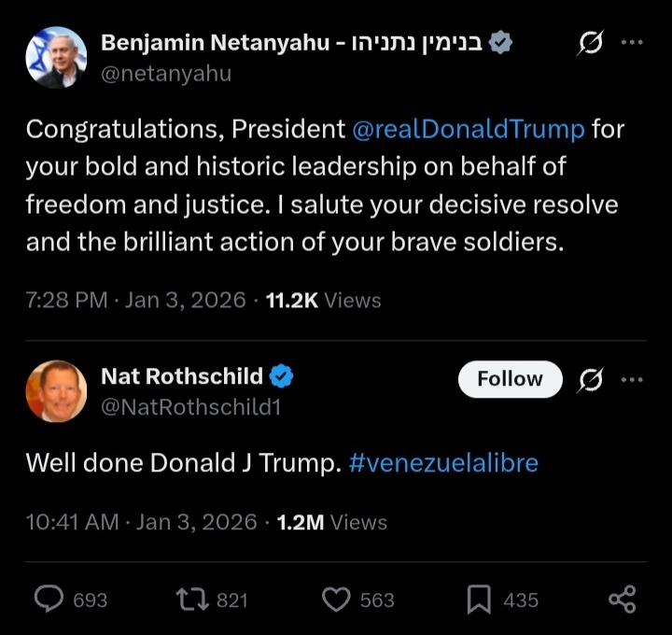Repost the Nat Rothschild post

pos(191,600)
